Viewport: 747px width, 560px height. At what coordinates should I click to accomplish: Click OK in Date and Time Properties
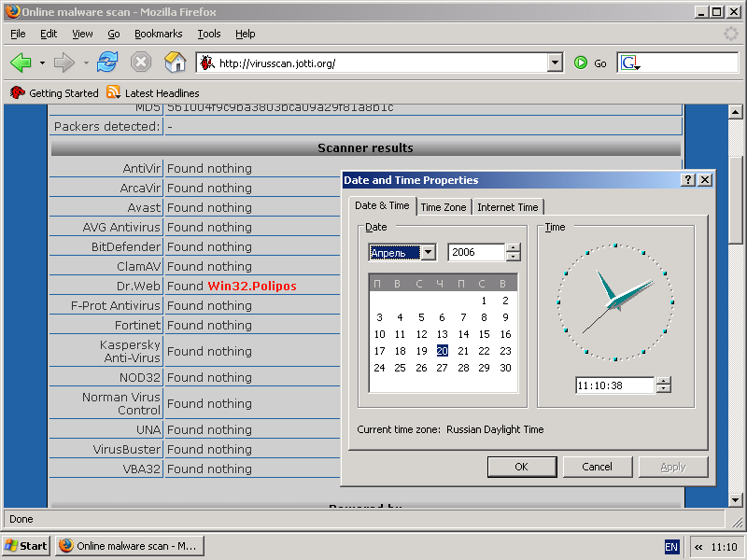[522, 467]
